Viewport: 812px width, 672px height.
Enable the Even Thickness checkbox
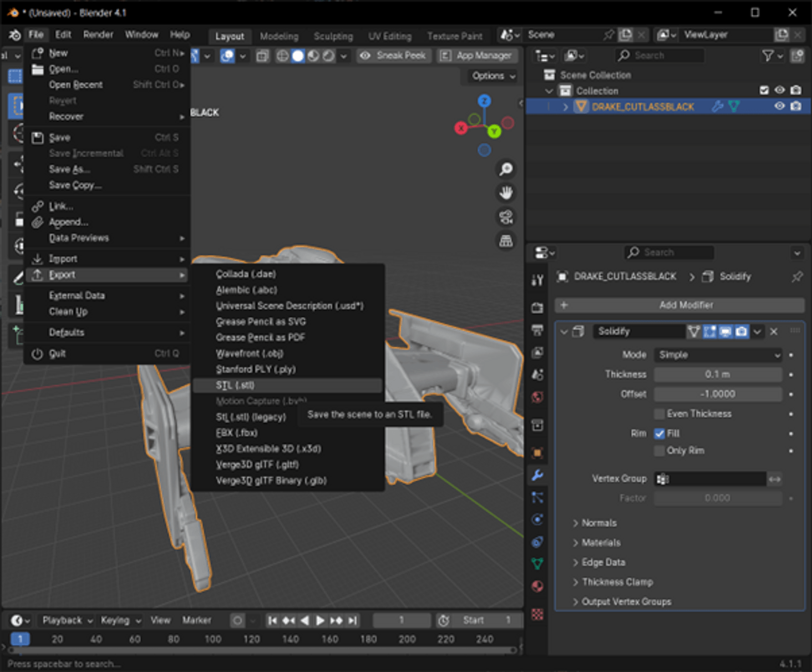[x=659, y=413]
